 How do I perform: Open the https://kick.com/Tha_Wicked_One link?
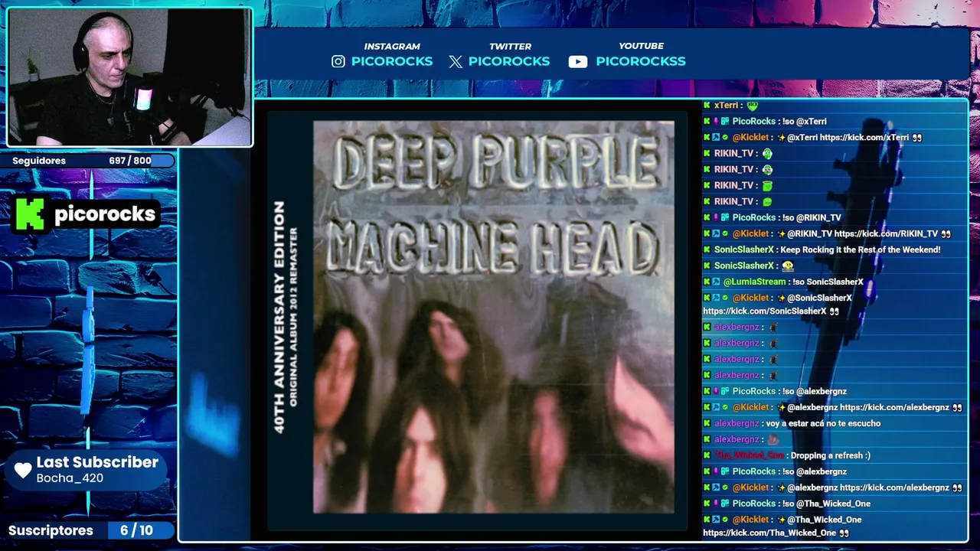(769, 533)
